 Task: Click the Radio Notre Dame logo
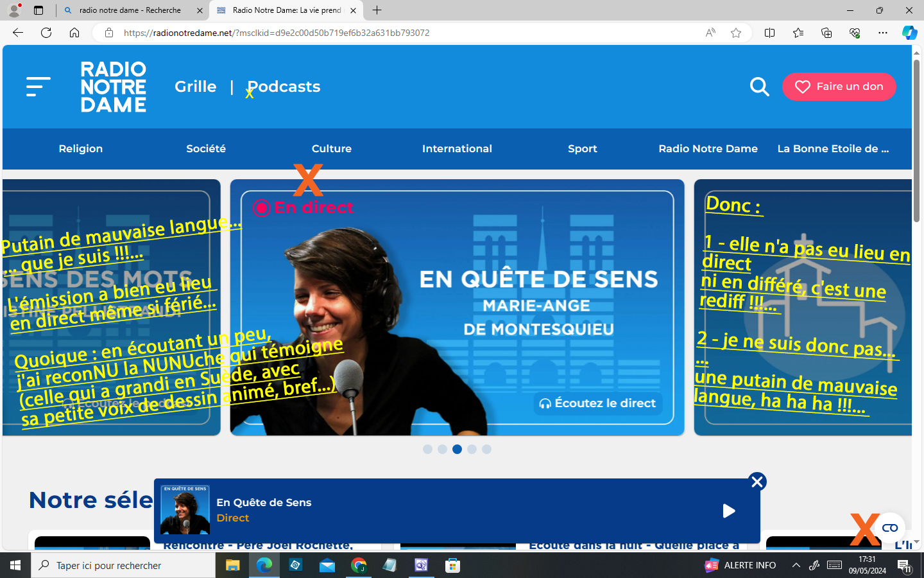pyautogui.click(x=113, y=87)
